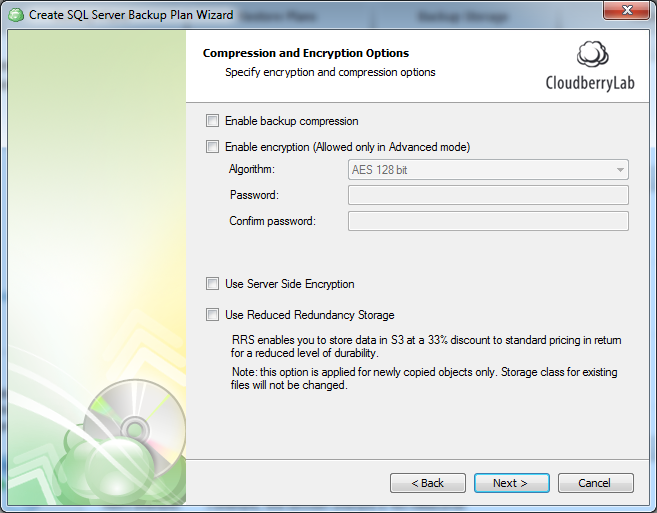The width and height of the screenshot is (657, 513).
Task: Tick Use Server Side Encryption
Action: [x=212, y=284]
